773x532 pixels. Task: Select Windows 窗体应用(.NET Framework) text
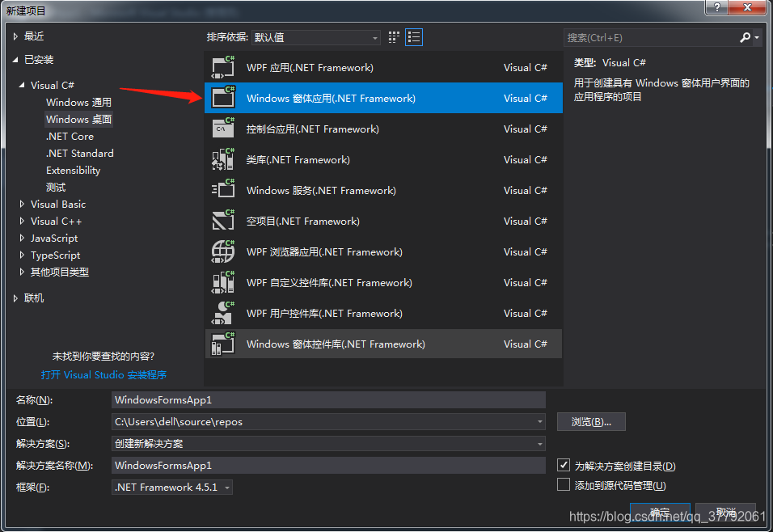coord(332,98)
